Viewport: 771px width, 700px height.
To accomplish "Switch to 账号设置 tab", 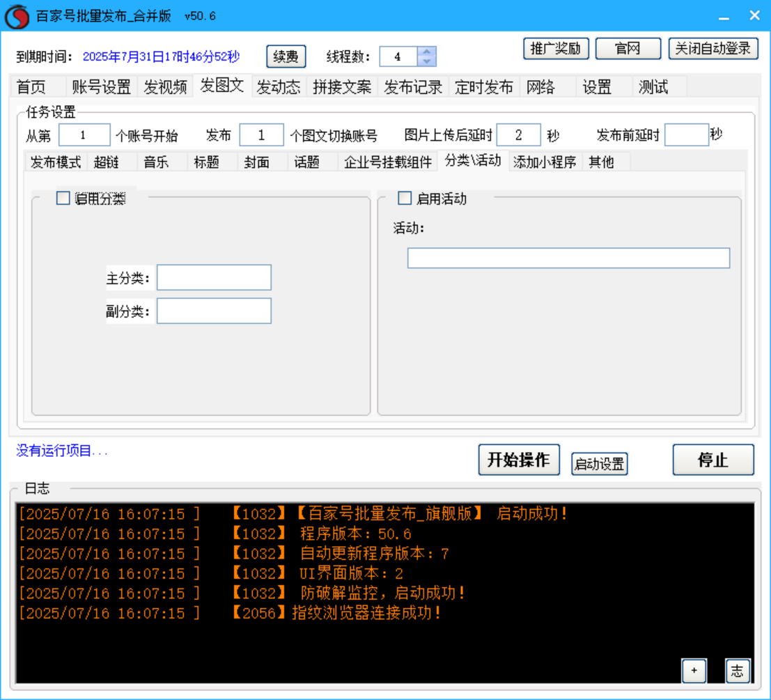I will (x=101, y=87).
